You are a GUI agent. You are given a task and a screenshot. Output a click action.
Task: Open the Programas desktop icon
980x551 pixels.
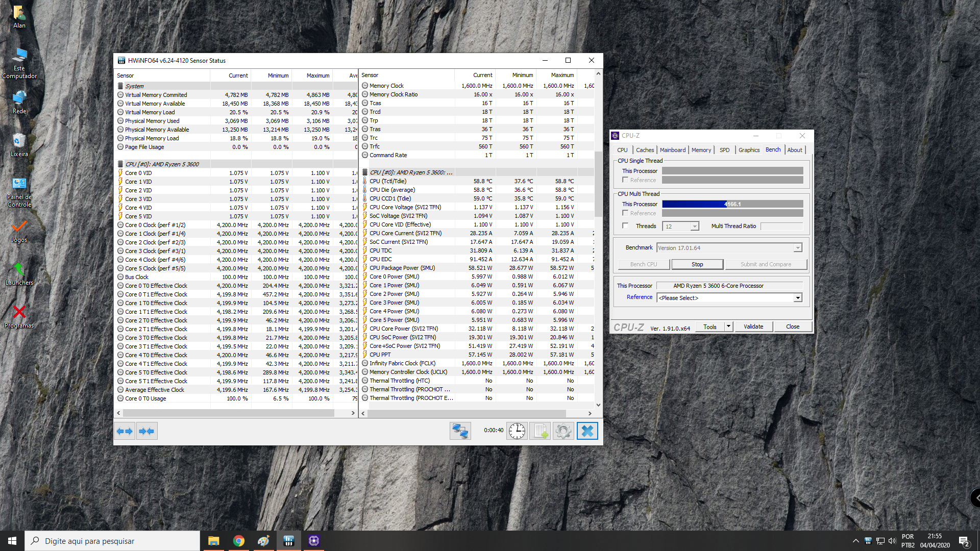pos(19,316)
